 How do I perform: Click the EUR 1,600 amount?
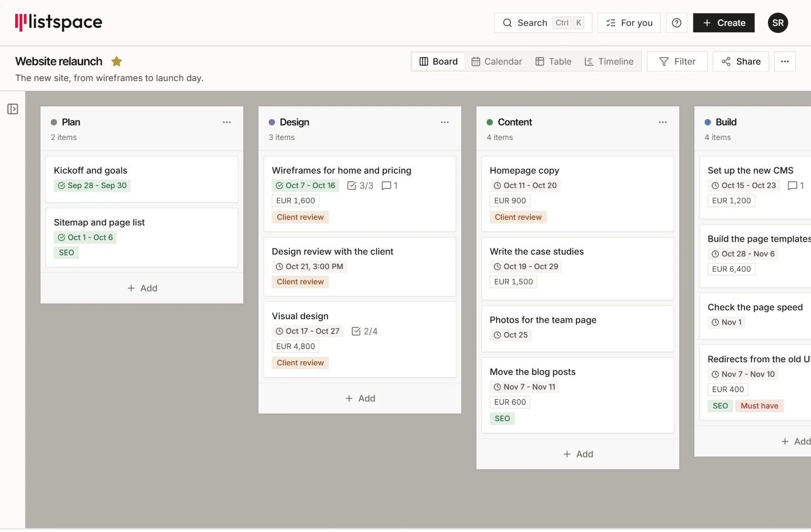(x=296, y=201)
